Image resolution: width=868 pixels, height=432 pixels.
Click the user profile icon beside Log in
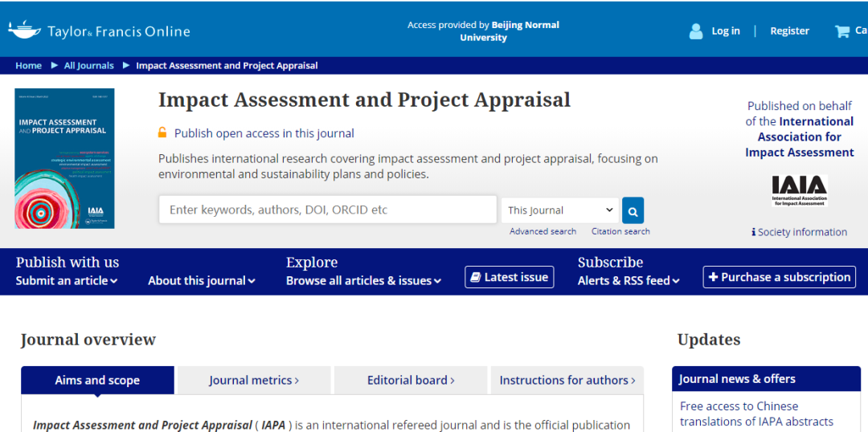(x=696, y=31)
